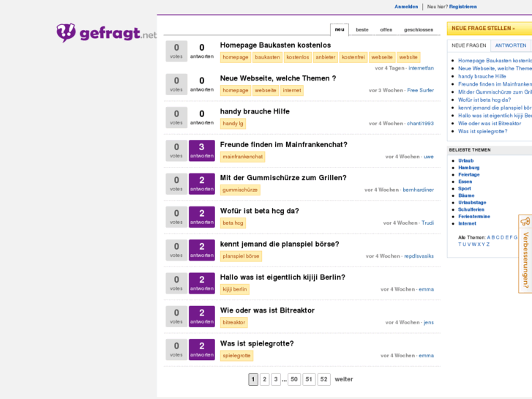Open question 'Freunde finden im Mainfrankenchat?'

point(283,145)
